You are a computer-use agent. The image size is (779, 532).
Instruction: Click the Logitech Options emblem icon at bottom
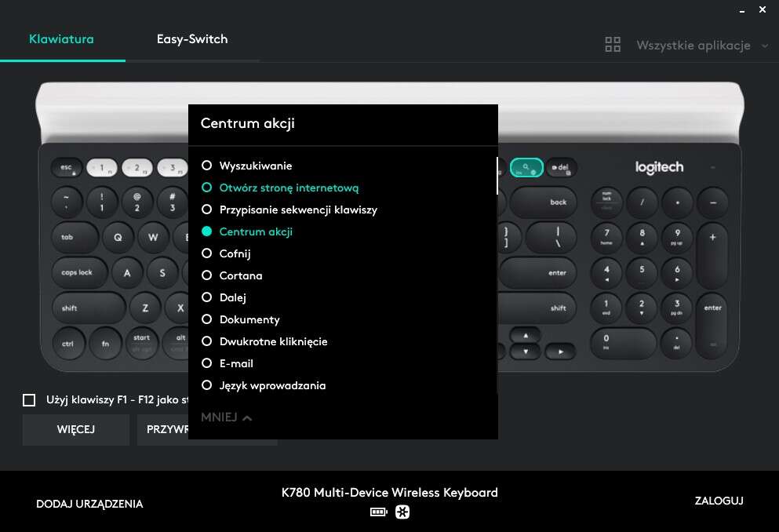pyautogui.click(x=402, y=511)
